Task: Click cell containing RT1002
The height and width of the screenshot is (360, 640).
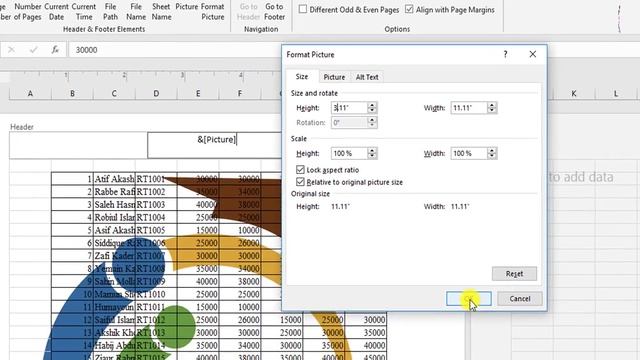Action: pos(156,192)
